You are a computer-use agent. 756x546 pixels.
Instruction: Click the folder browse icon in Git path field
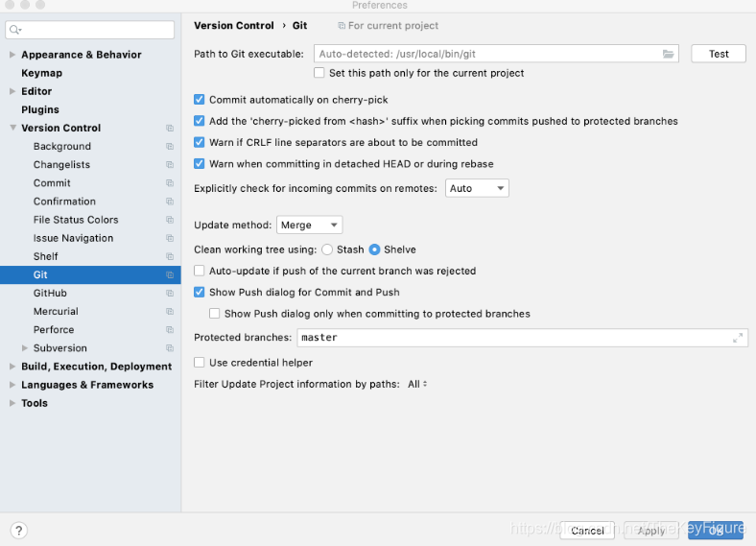[668, 54]
